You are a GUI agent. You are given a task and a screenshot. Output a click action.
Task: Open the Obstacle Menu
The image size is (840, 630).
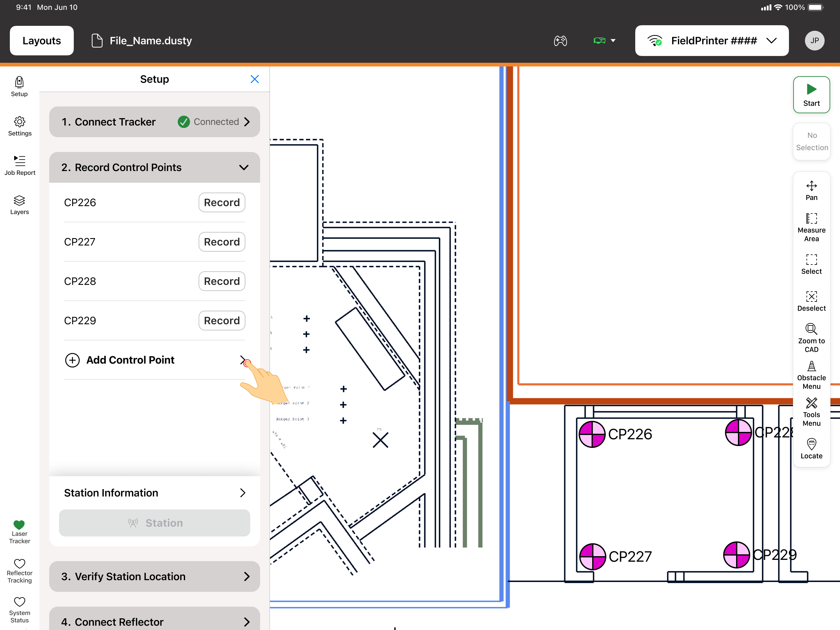[811, 375]
